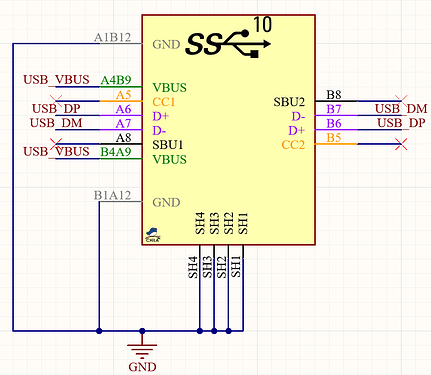Click the A1B12 pin designator
This screenshot has height=375, width=431.
pyautogui.click(x=113, y=38)
